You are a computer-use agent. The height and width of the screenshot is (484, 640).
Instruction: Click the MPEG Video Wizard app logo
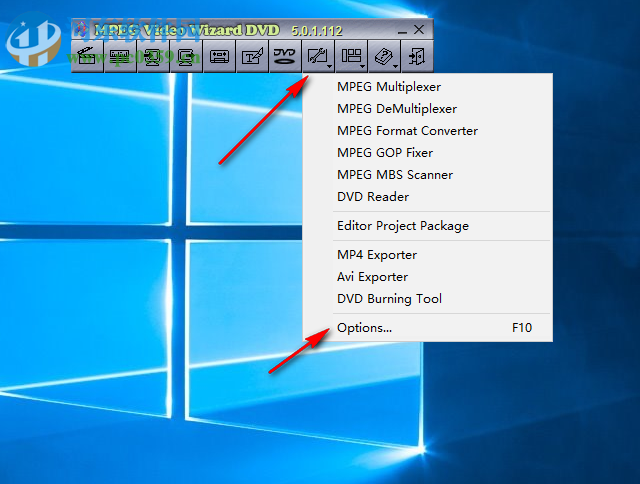[81, 29]
